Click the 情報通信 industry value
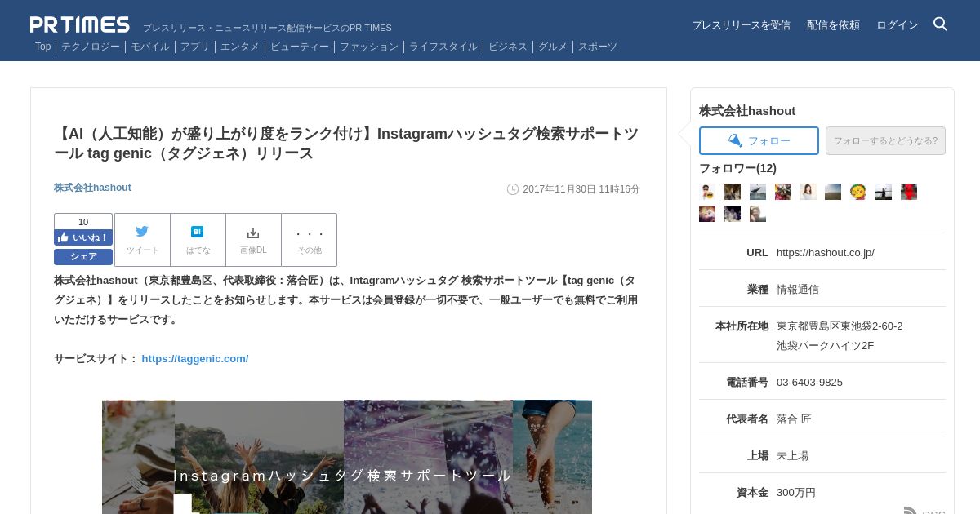Image resolution: width=980 pixels, height=514 pixels. coord(798,290)
